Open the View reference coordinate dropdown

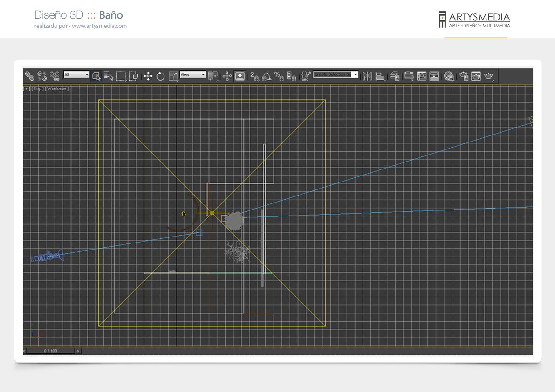tap(192, 74)
